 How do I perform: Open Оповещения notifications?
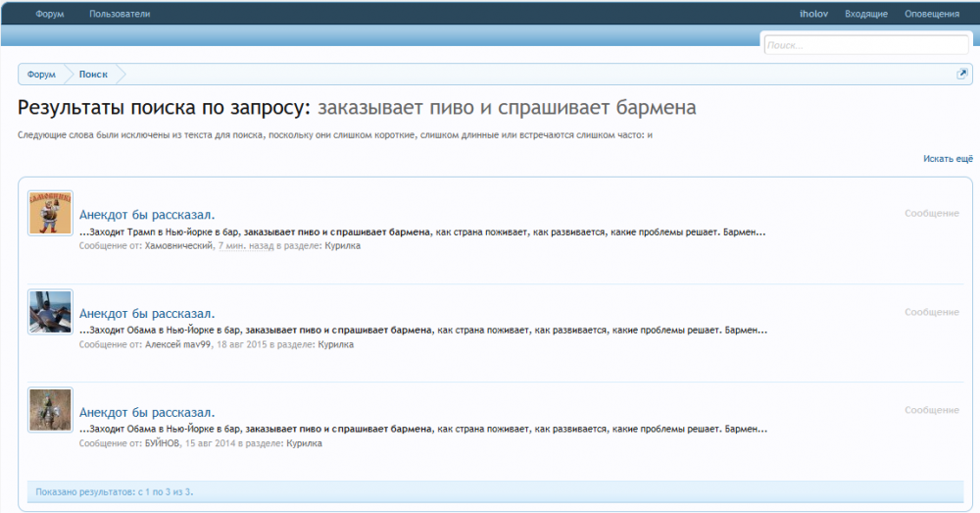(931, 14)
